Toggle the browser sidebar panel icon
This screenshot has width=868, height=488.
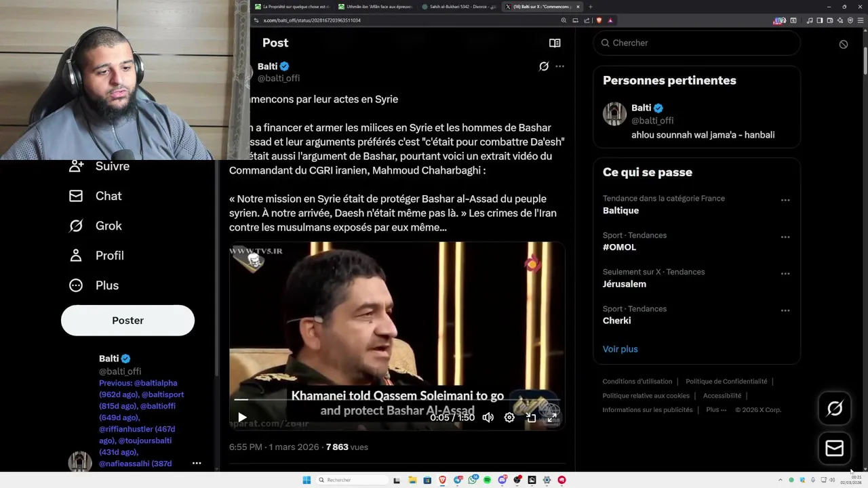pyautogui.click(x=820, y=20)
